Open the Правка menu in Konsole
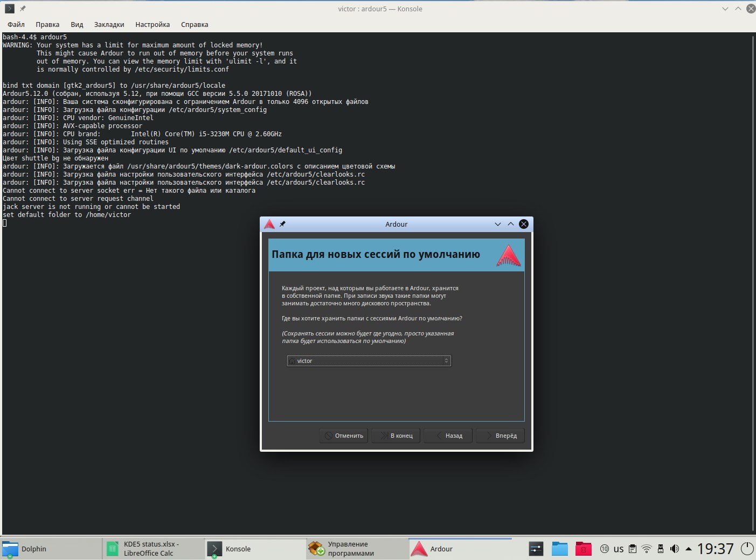The height and width of the screenshot is (560, 756). pos(47,24)
